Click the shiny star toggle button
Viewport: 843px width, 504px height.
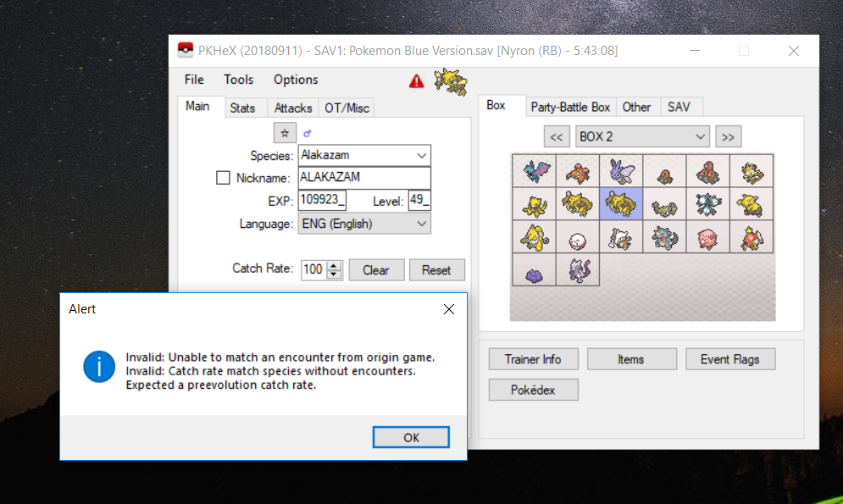285,133
